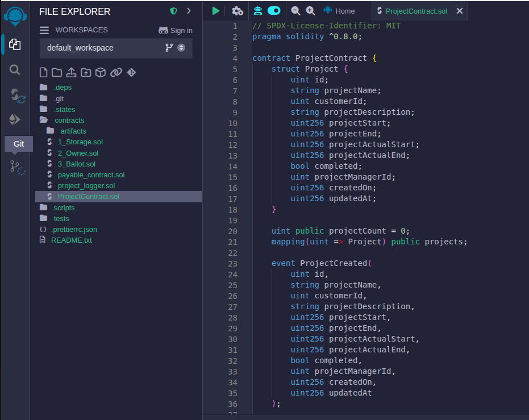Collapse the File Explorer panel chevron

189,11
